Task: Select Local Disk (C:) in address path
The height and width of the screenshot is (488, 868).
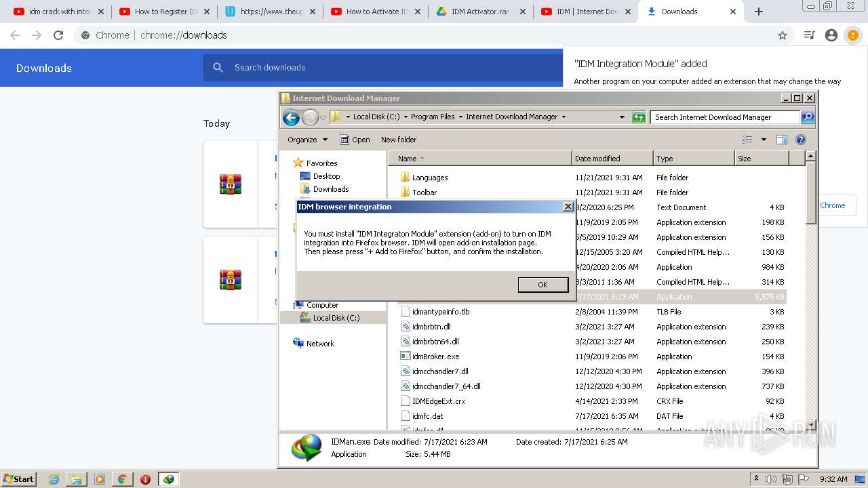Action: [x=376, y=117]
